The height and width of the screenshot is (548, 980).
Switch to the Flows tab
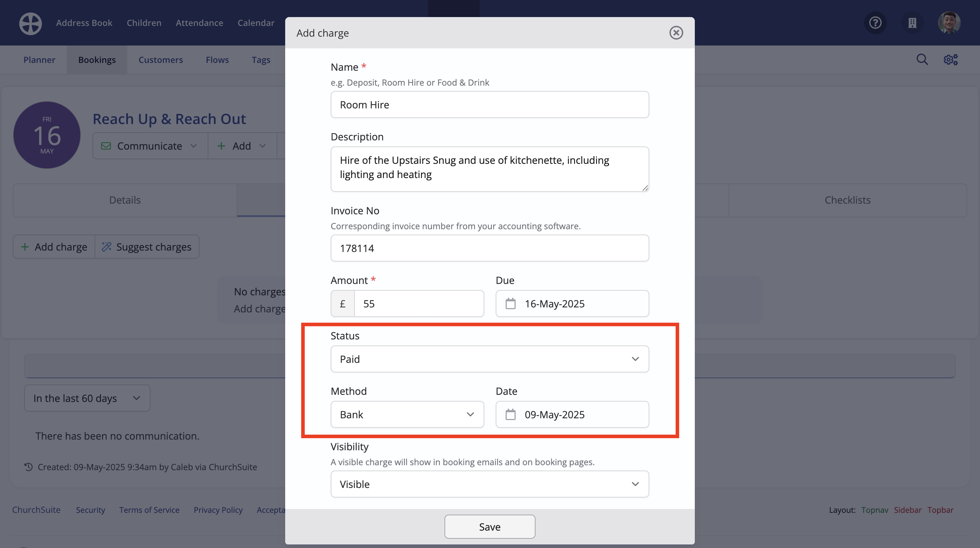[217, 60]
